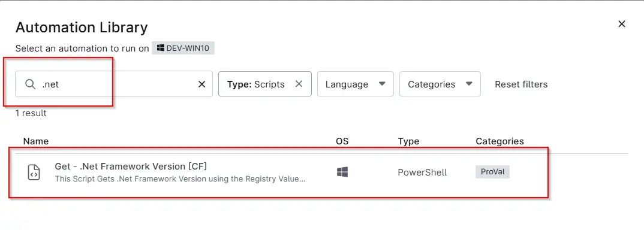
Task: Clear the '.net' search text
Action: [x=201, y=84]
